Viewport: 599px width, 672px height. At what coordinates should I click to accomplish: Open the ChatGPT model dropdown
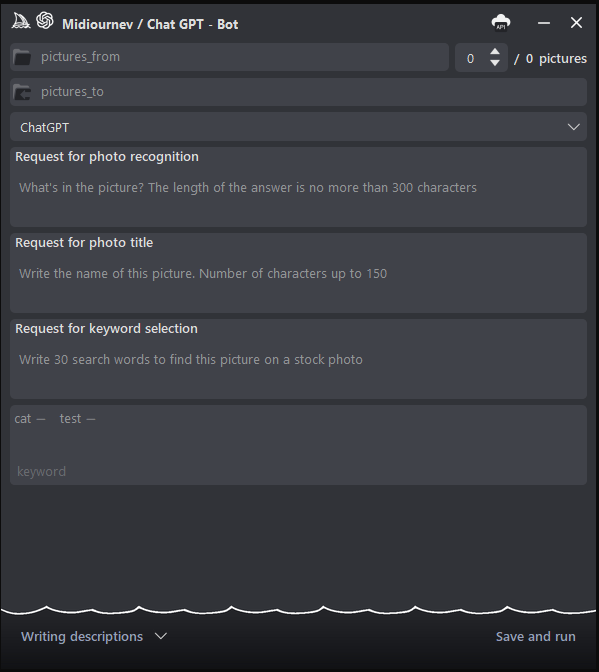[x=298, y=127]
